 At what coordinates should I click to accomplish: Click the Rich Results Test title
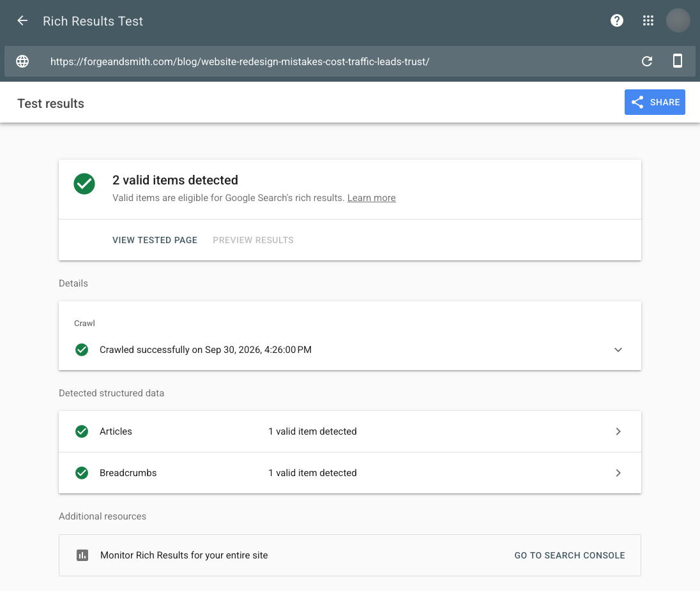(x=93, y=21)
